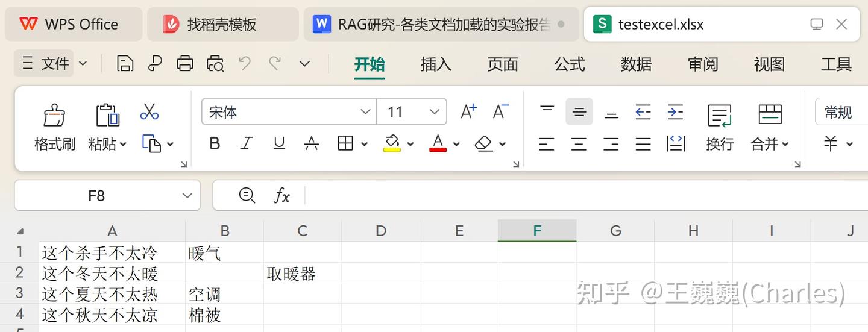Switch to the 开始 ribbon tab
868x332 pixels.
pyautogui.click(x=370, y=64)
